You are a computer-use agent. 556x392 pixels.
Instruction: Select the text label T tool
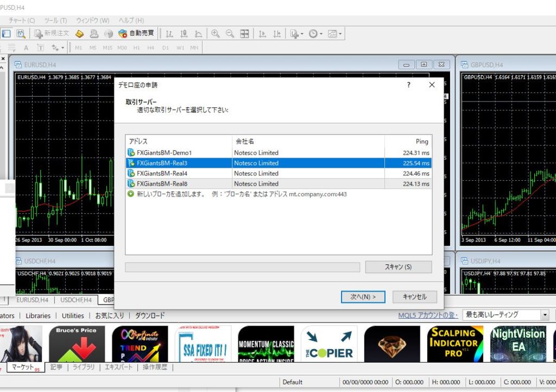pos(40,47)
